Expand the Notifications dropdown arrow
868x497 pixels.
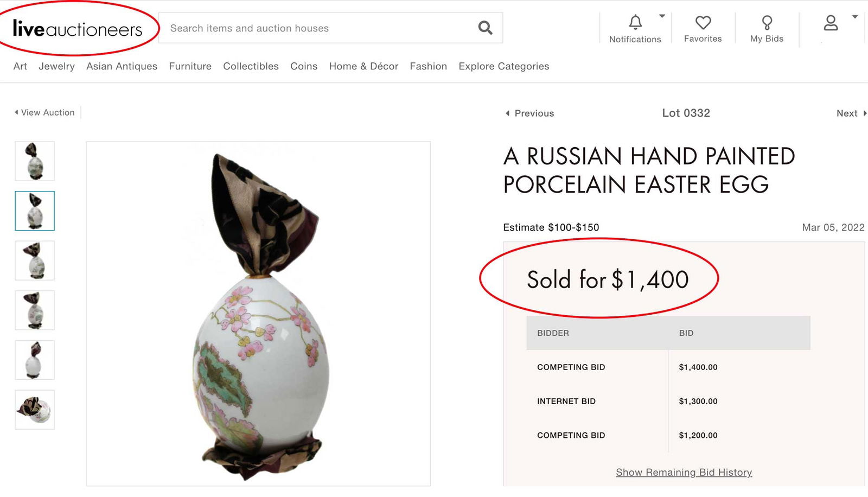coord(661,15)
